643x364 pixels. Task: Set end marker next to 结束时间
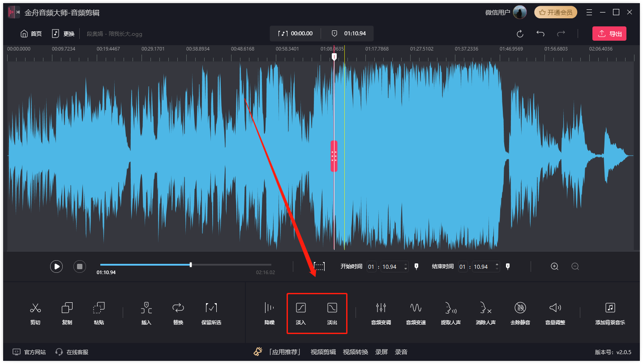(507, 267)
